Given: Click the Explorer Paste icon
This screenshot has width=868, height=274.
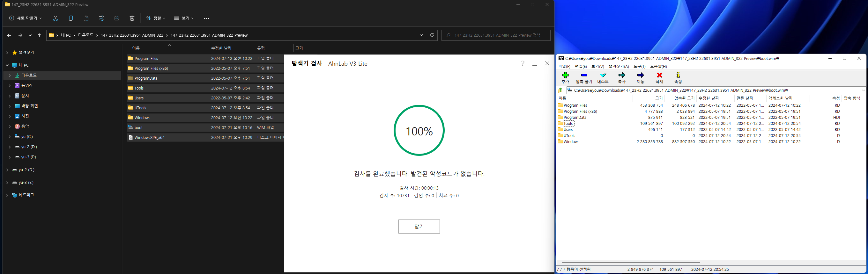Looking at the screenshot, I should pos(86,18).
